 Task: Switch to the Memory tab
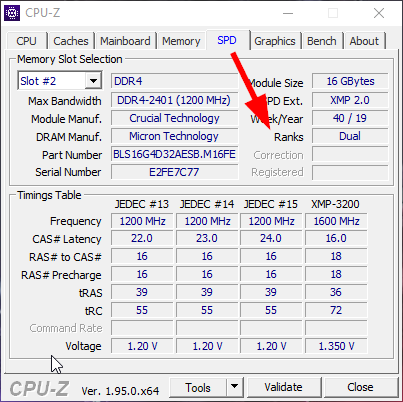pyautogui.click(x=181, y=41)
